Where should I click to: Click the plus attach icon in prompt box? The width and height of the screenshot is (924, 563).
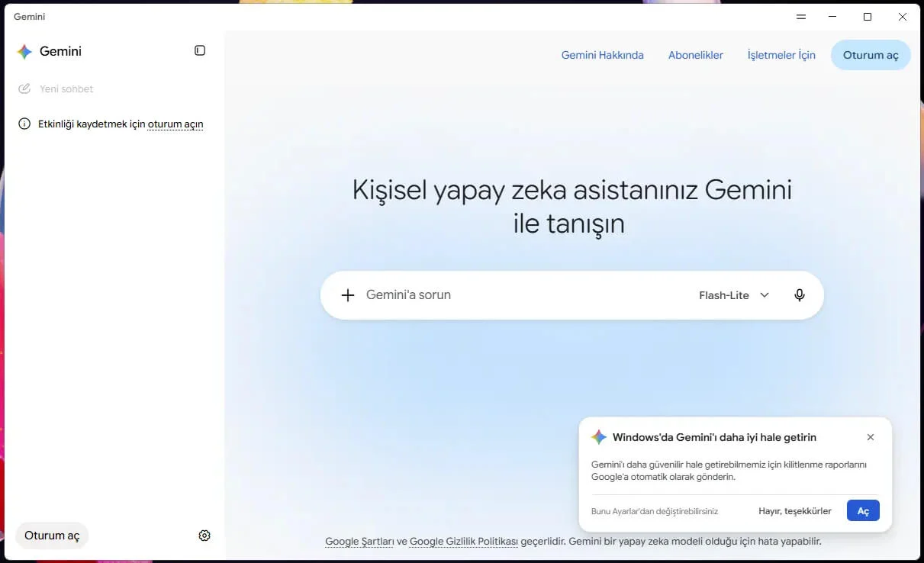coord(348,295)
